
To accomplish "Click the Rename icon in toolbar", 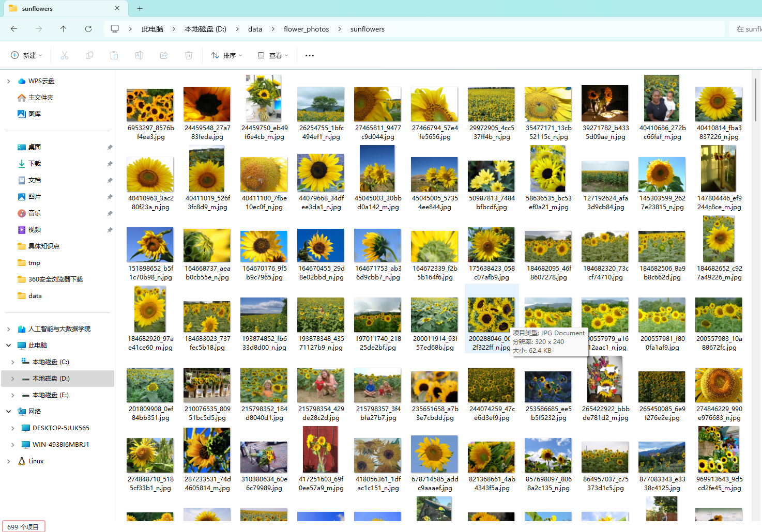I will point(139,55).
